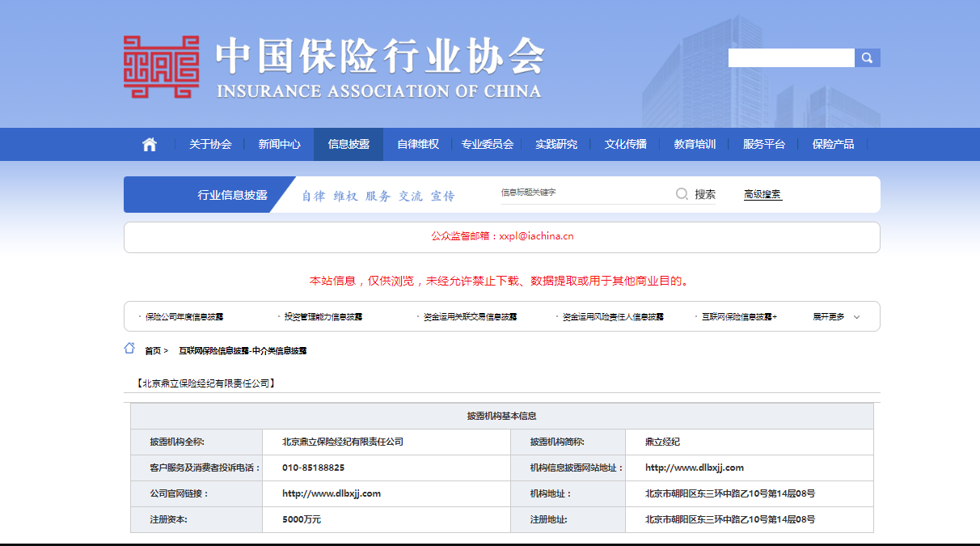Click the 注册资本 label
Image resolution: width=980 pixels, height=546 pixels.
coord(169,519)
